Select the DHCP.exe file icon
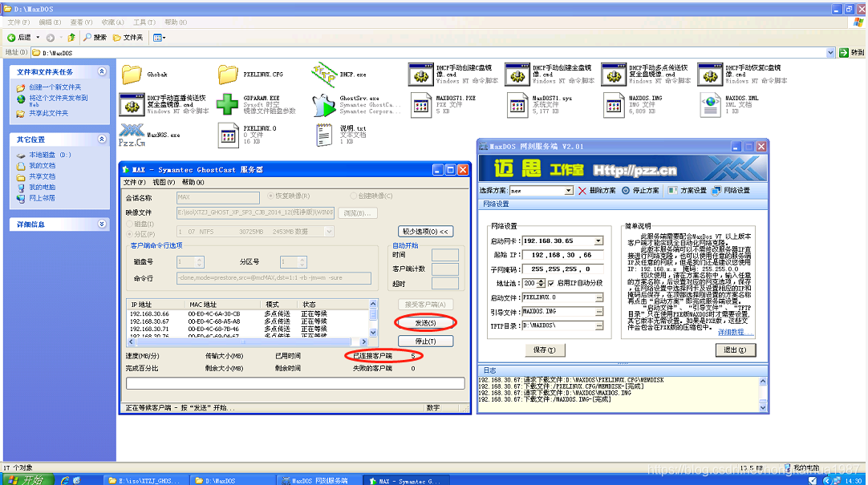Image resolution: width=868 pixels, height=485 pixels. pyautogui.click(x=324, y=74)
